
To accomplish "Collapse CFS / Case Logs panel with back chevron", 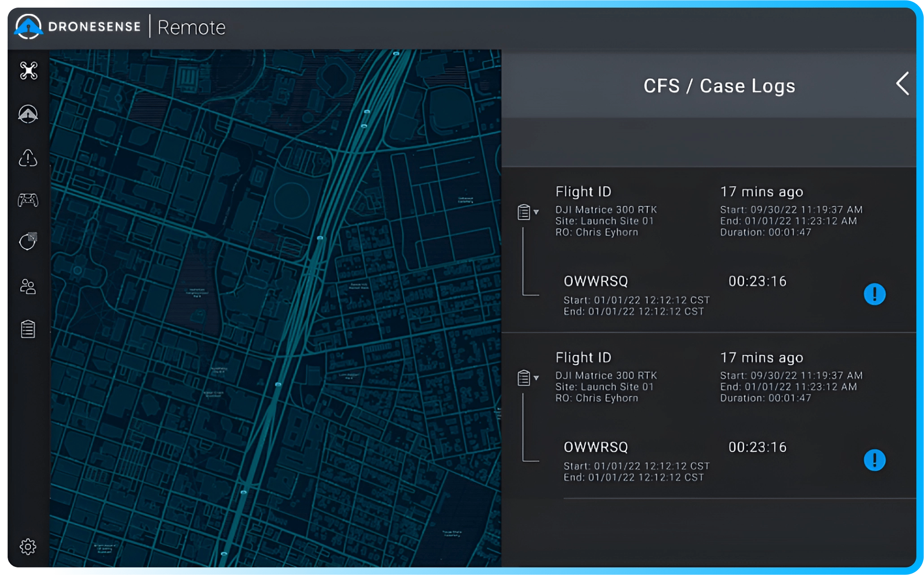I will click(902, 84).
